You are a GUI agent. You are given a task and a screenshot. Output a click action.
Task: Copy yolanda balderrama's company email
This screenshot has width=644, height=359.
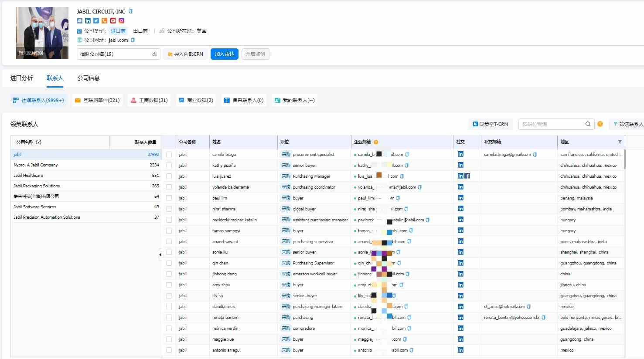(x=420, y=187)
